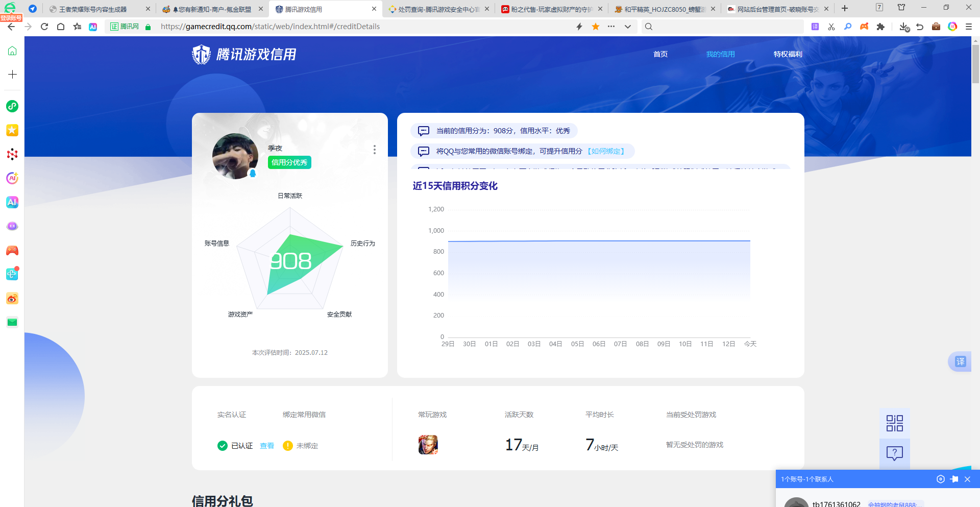This screenshot has height=507, width=980.
Task: Click the 查看 link next to 已认证
Action: click(x=267, y=446)
